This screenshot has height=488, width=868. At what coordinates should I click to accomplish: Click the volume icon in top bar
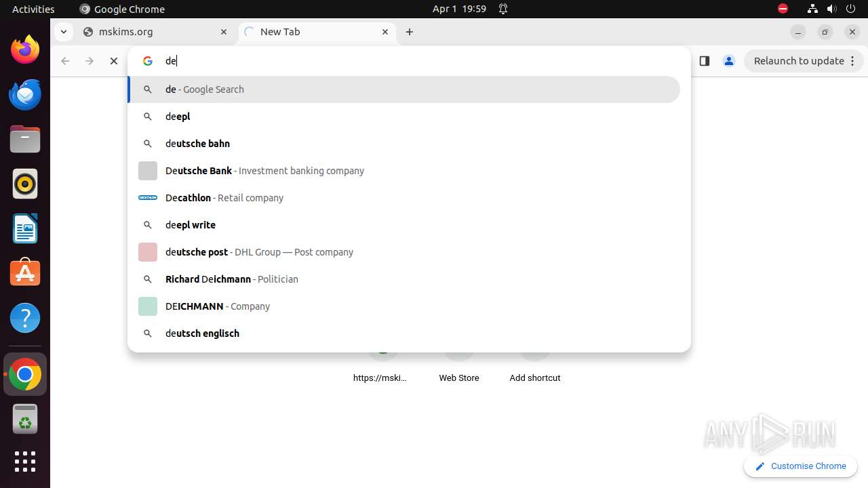[832, 9]
